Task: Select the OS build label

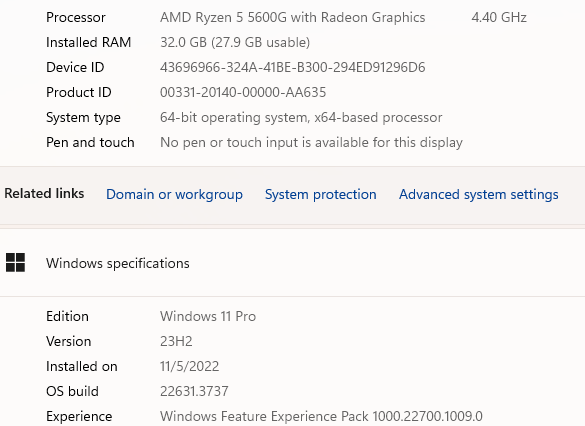Action: (x=72, y=391)
